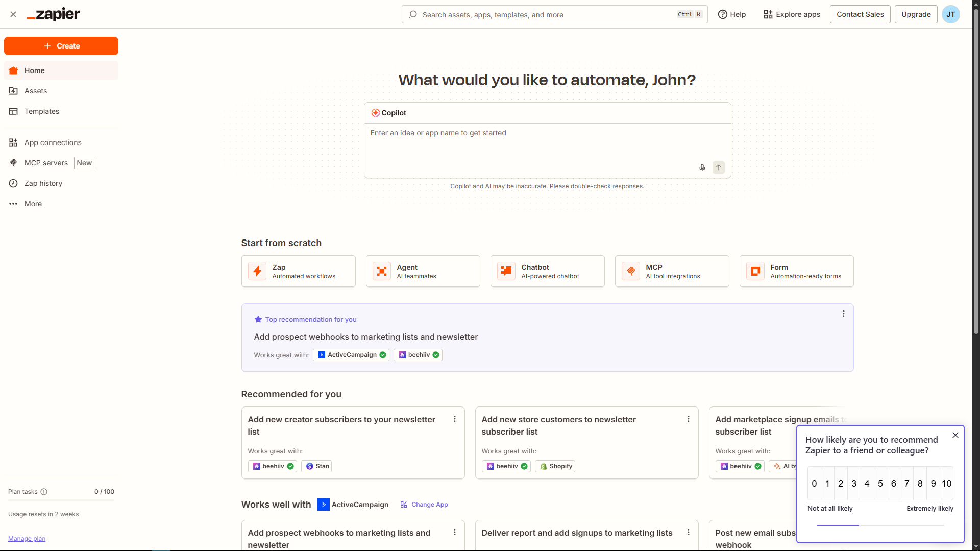Image resolution: width=980 pixels, height=551 pixels.
Task: Open options for creator subscribers template
Action: (454, 419)
